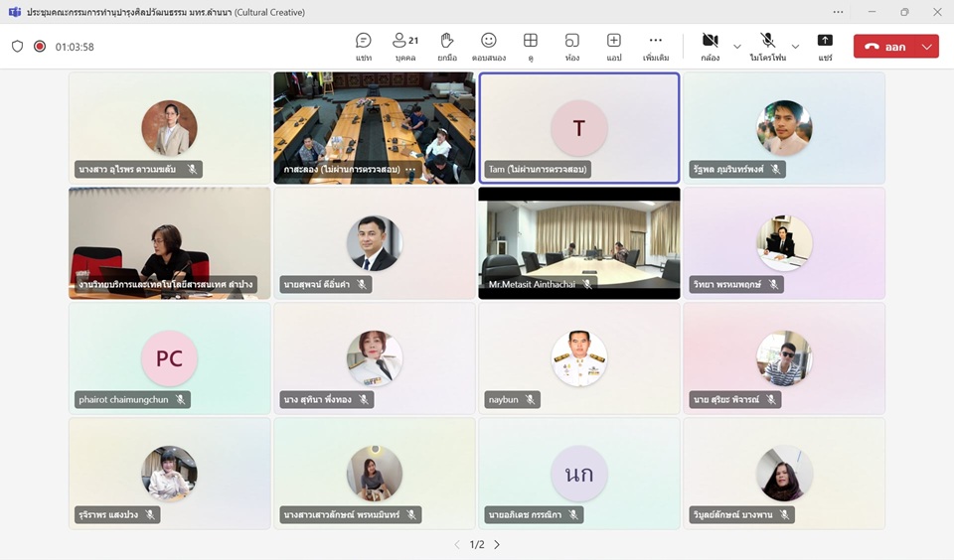Leave the meeting with the red ออก button
954x560 pixels.
point(884,47)
